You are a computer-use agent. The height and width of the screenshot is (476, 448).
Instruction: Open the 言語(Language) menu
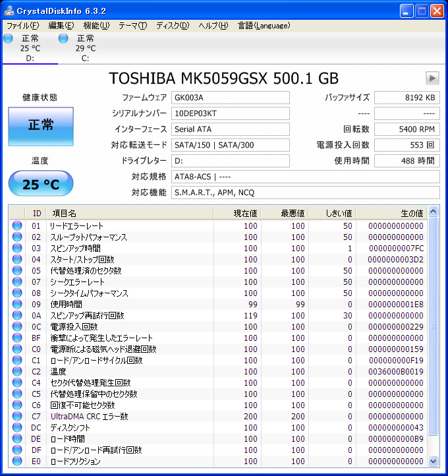pos(264,26)
